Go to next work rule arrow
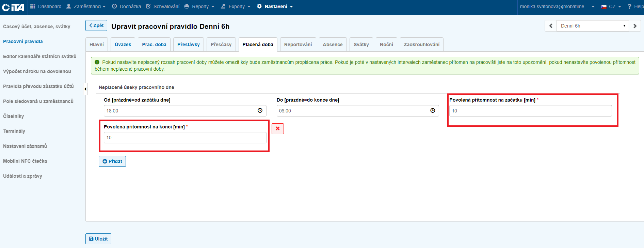644x248 pixels. [x=635, y=26]
